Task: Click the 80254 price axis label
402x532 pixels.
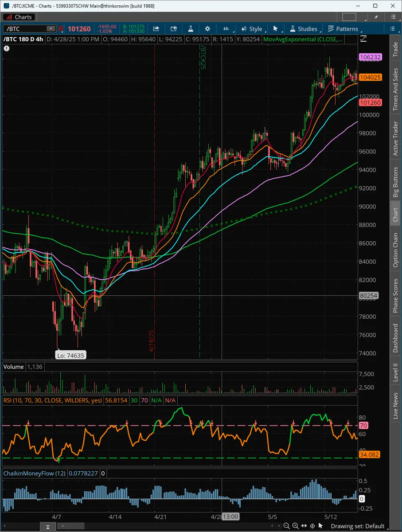Action: (x=369, y=295)
